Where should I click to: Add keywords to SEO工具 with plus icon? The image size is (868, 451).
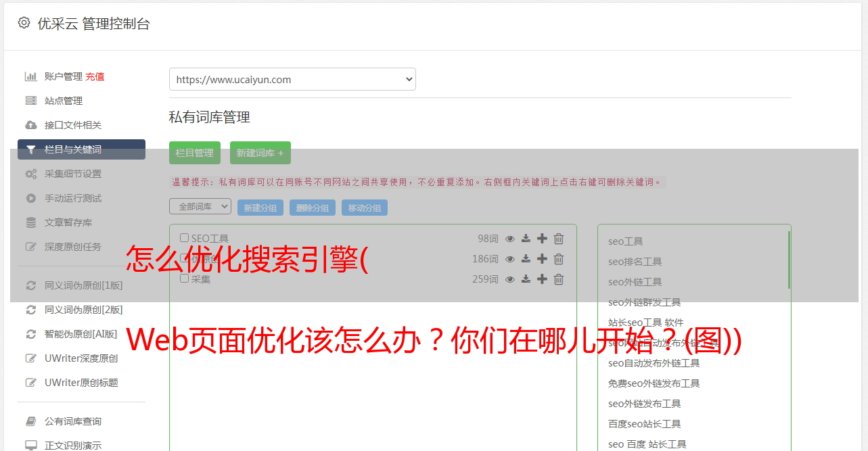pos(542,239)
